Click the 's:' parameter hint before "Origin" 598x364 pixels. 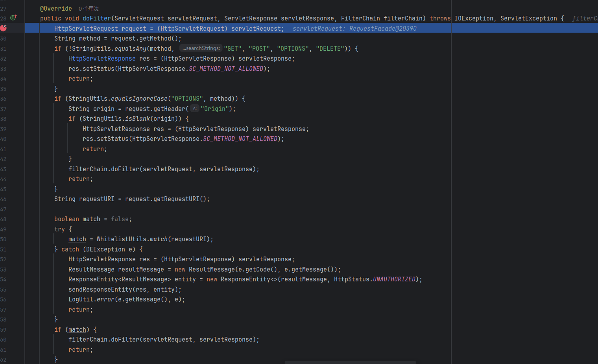[195, 109]
